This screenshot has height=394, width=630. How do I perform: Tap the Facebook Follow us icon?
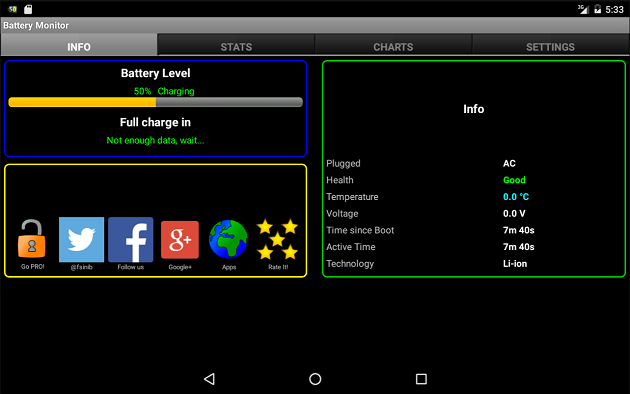(x=131, y=239)
